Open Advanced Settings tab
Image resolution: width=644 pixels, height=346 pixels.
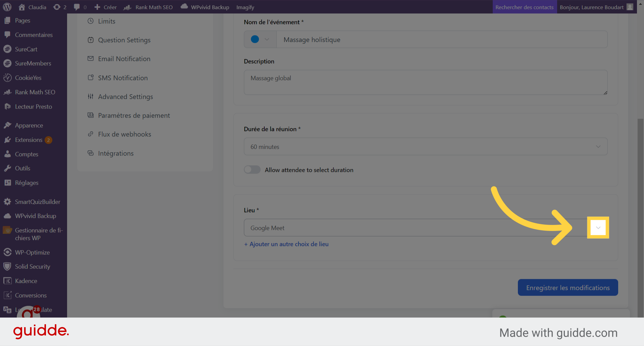(x=120, y=97)
